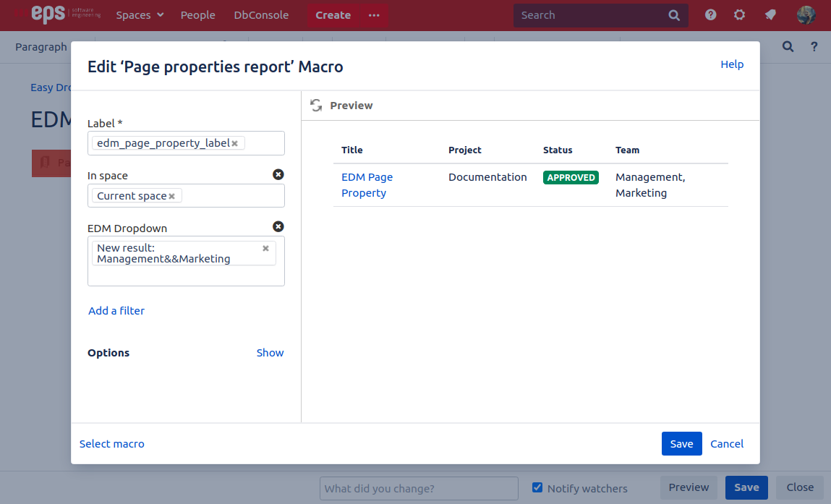Remove the EDM Dropdown filter
Image resolution: width=831 pixels, height=504 pixels.
(278, 227)
